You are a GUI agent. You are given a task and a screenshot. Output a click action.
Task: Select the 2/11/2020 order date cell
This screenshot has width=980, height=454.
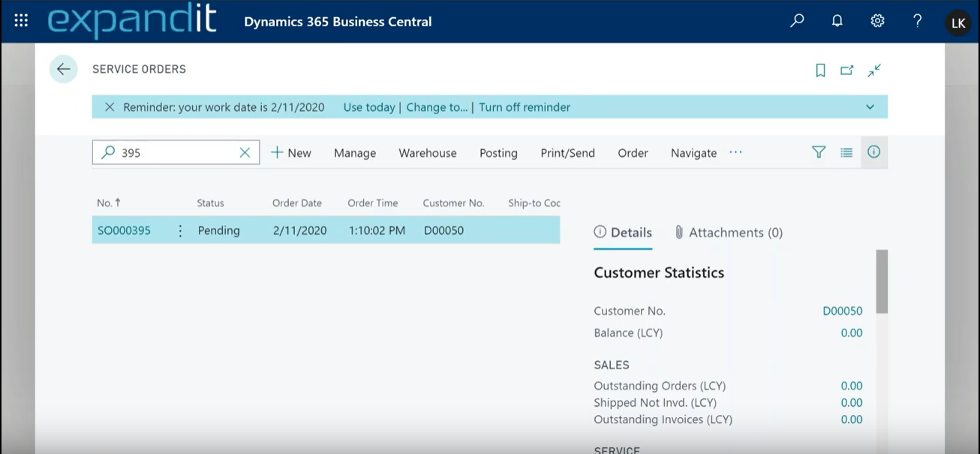coord(300,230)
